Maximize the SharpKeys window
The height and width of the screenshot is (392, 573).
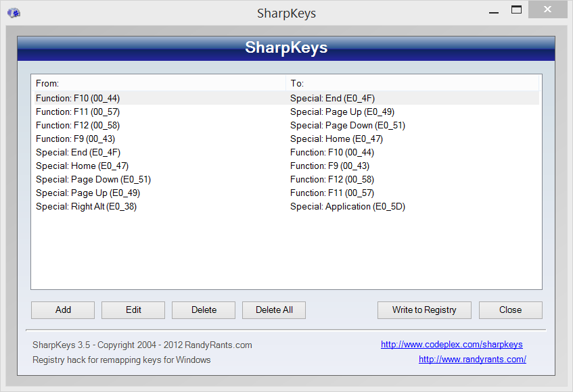(x=516, y=10)
